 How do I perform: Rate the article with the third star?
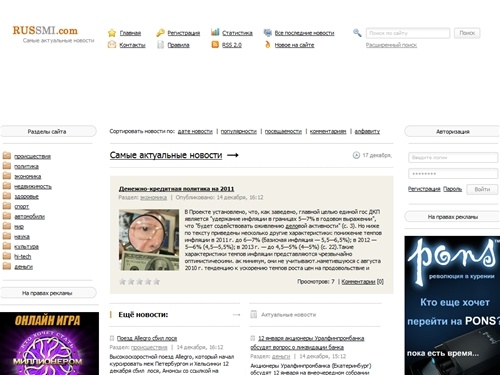pyautogui.click(x=140, y=282)
